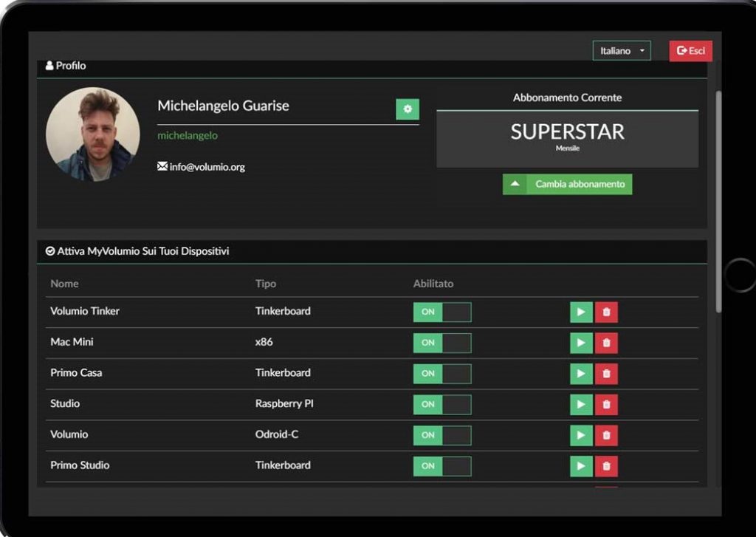
Task: Select the Mac Mini device name
Action: 72,342
